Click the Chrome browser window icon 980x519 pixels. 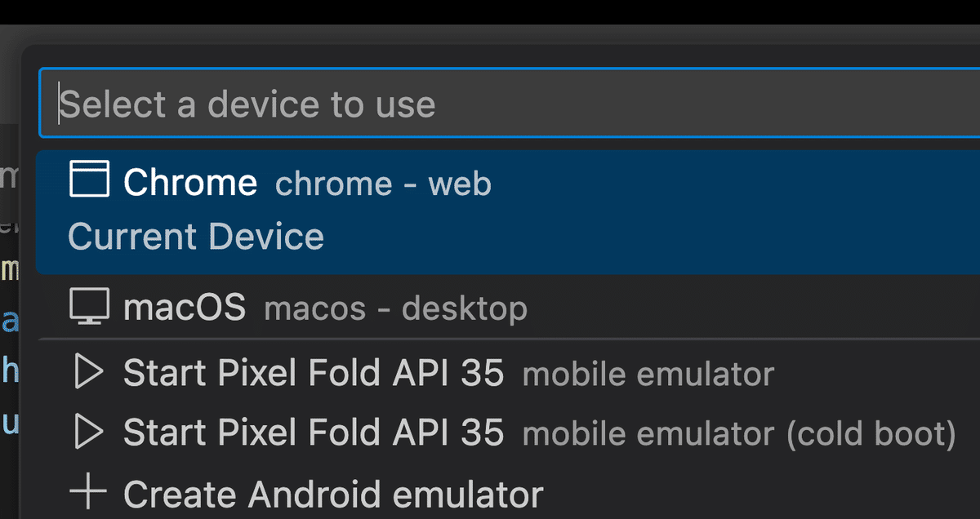coord(89,179)
